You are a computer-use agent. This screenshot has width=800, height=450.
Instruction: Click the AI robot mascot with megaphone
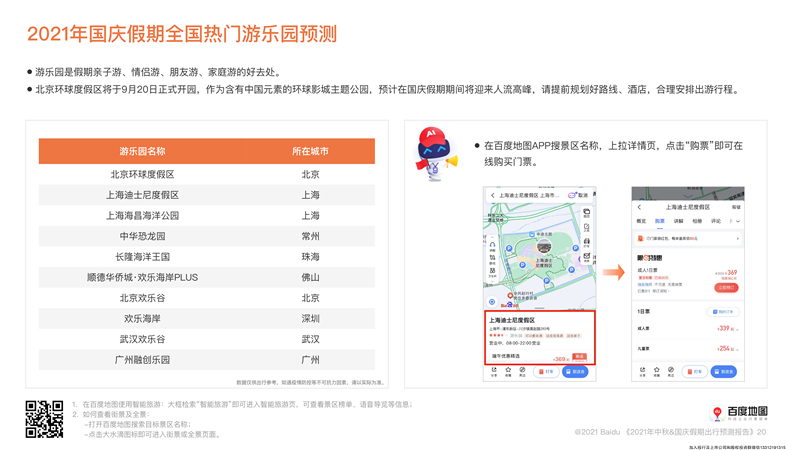pos(436,154)
